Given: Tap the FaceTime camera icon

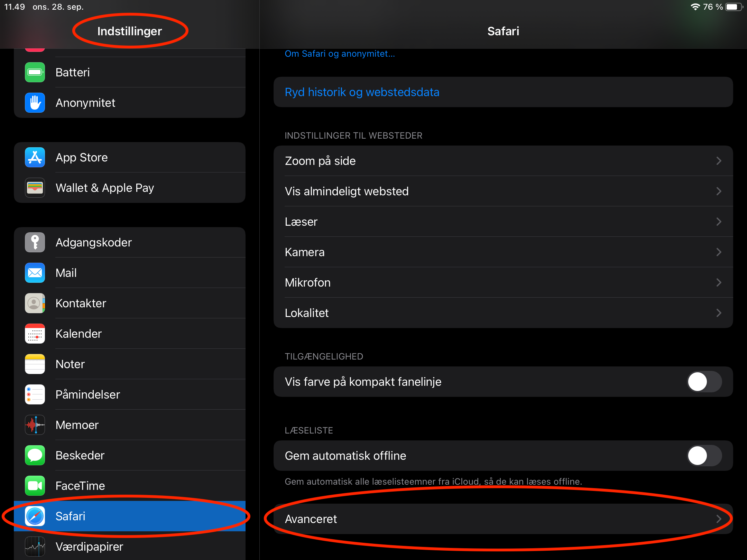Looking at the screenshot, I should tap(35, 486).
